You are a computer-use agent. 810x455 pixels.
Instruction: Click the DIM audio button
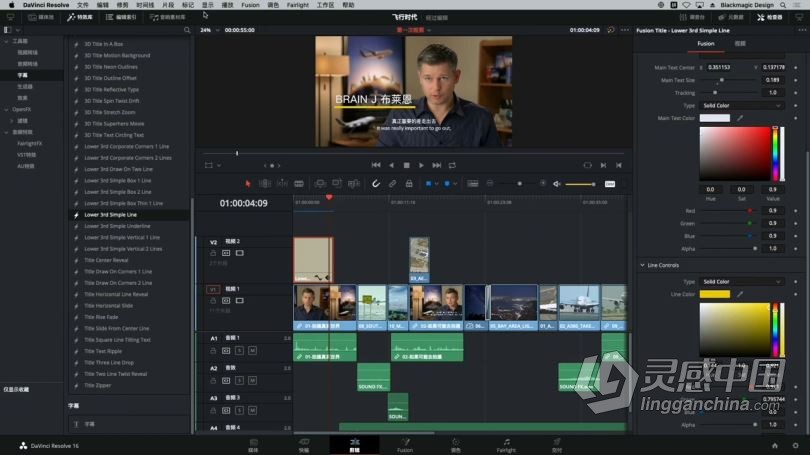coord(610,184)
